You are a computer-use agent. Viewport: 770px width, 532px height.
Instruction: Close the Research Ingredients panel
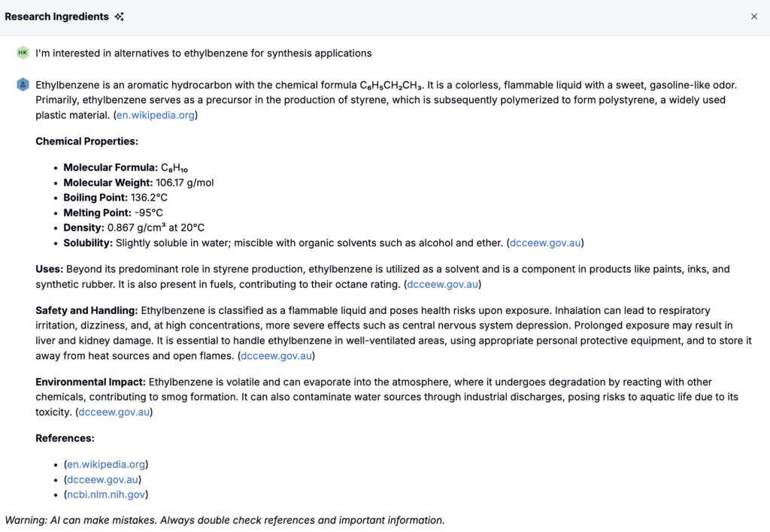tap(754, 17)
